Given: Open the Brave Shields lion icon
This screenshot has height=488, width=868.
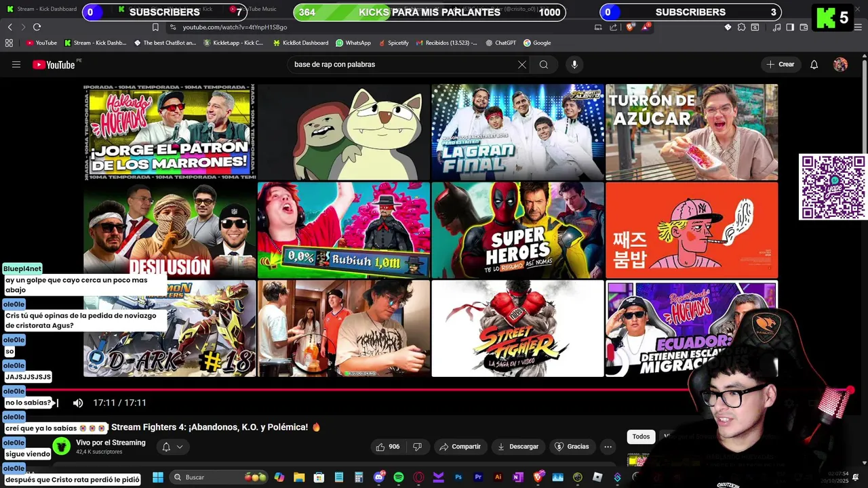Looking at the screenshot, I should click(630, 27).
